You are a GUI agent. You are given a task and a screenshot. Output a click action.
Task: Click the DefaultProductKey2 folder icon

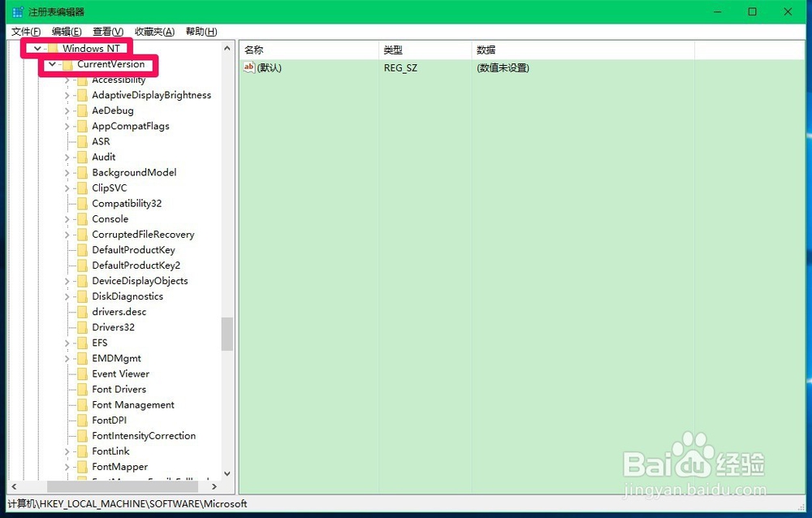82,265
